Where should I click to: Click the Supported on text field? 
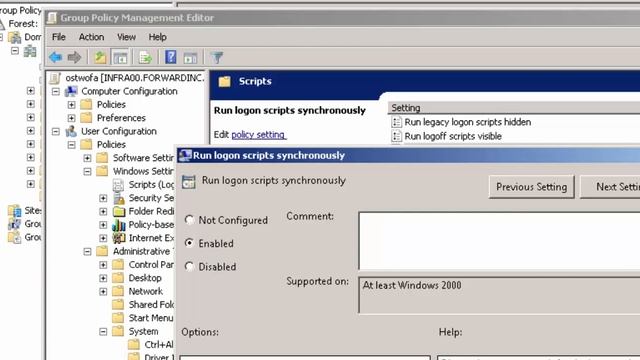point(499,295)
